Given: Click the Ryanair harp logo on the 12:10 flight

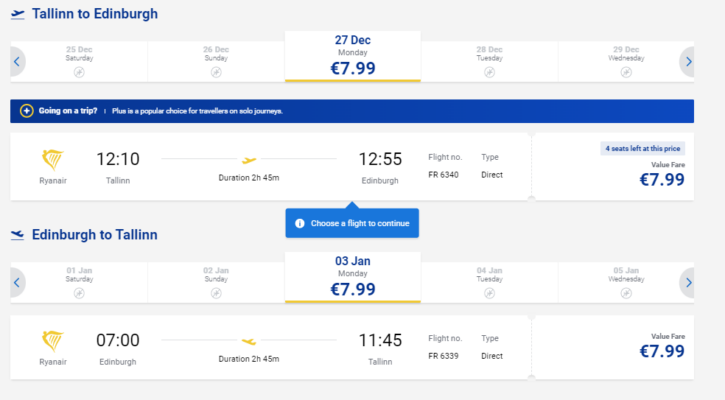Looking at the screenshot, I should click(x=52, y=160).
